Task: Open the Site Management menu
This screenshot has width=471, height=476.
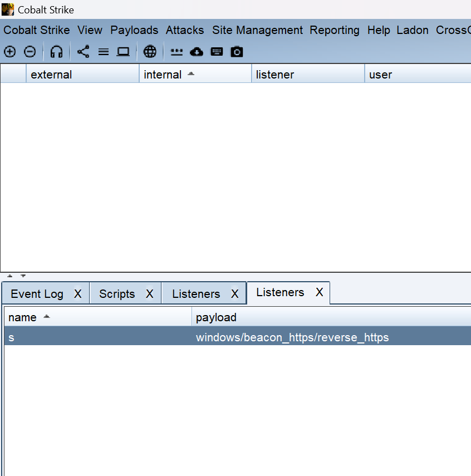Action: (x=257, y=30)
